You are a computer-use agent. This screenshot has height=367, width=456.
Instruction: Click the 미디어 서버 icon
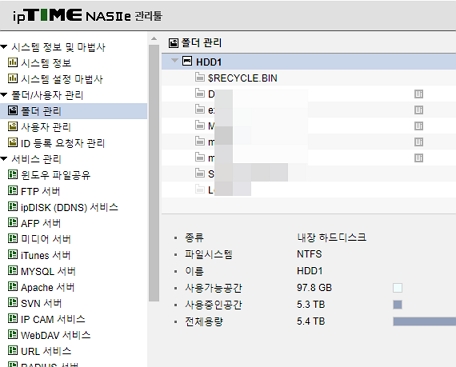[x=13, y=239]
